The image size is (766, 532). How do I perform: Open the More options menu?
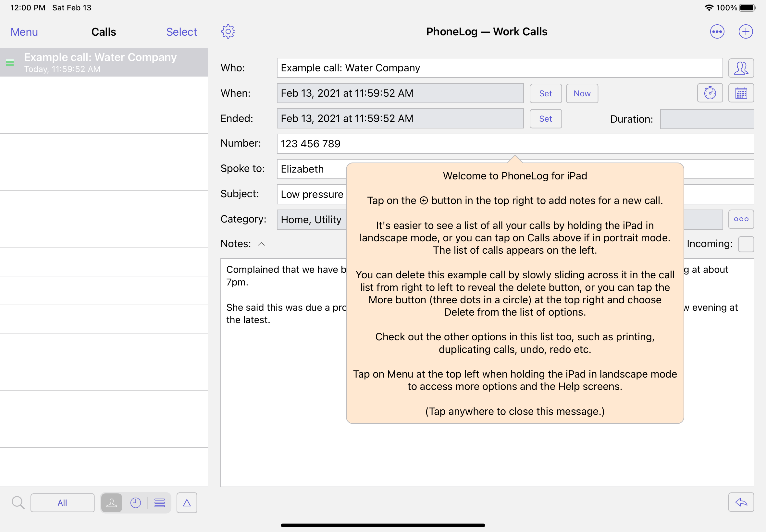tap(717, 32)
